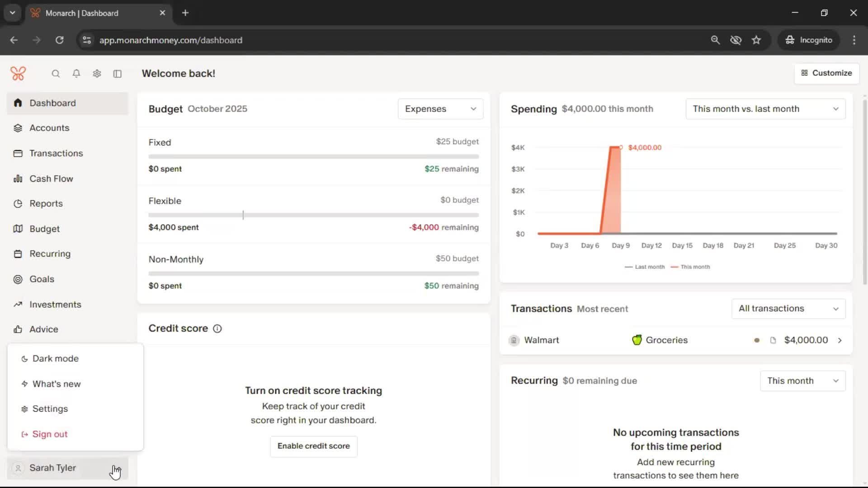Viewport: 868px width, 488px height.
Task: Open the All transactions filter dropdown
Action: pos(788,309)
